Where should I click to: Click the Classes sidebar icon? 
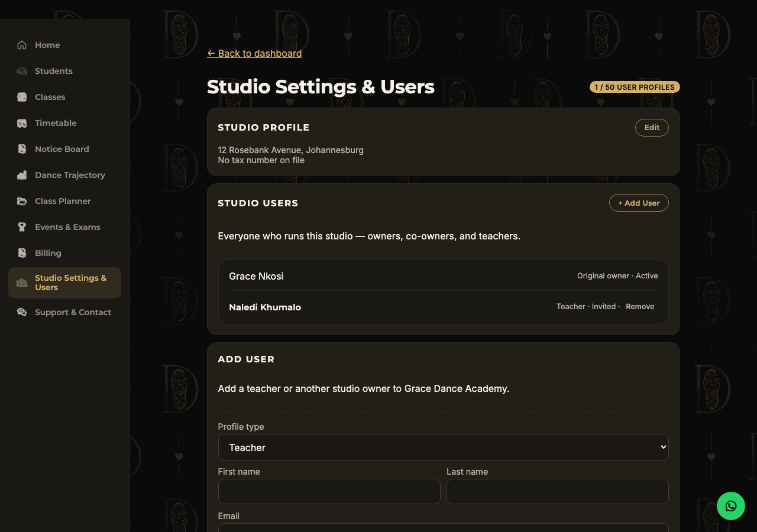[x=22, y=97]
